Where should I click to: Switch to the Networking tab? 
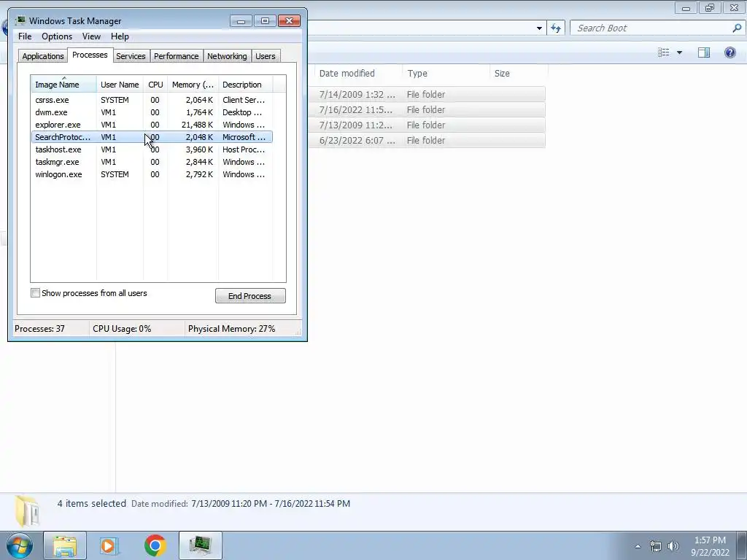click(x=227, y=56)
